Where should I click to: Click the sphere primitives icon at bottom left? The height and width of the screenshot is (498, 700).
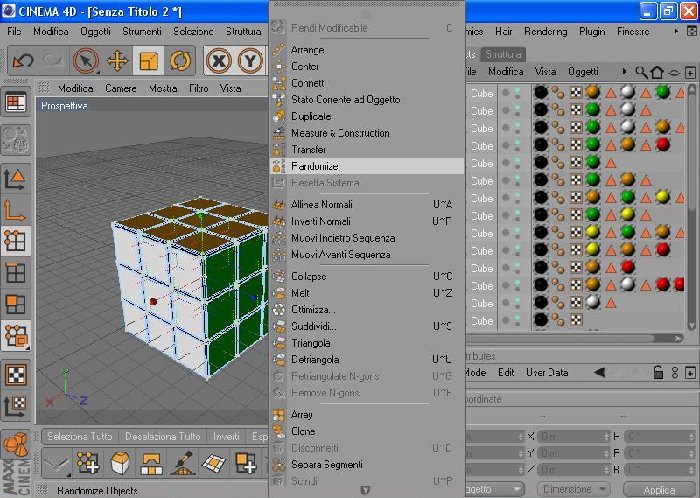point(16,444)
